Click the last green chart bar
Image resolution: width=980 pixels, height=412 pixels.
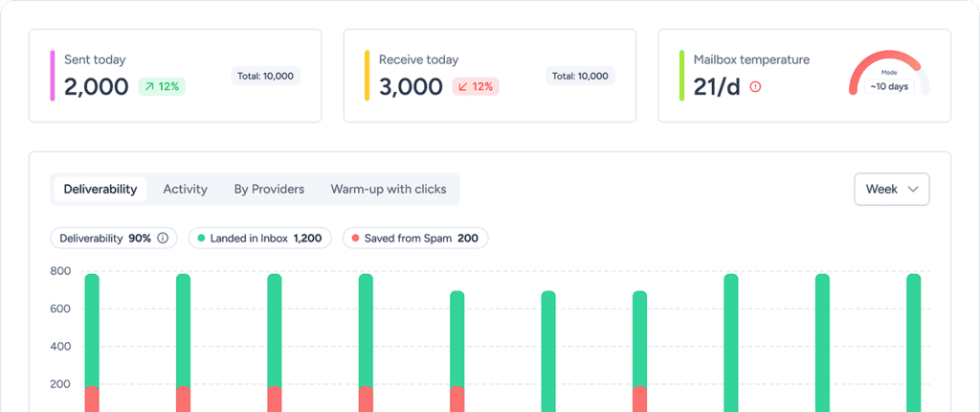coord(914,342)
